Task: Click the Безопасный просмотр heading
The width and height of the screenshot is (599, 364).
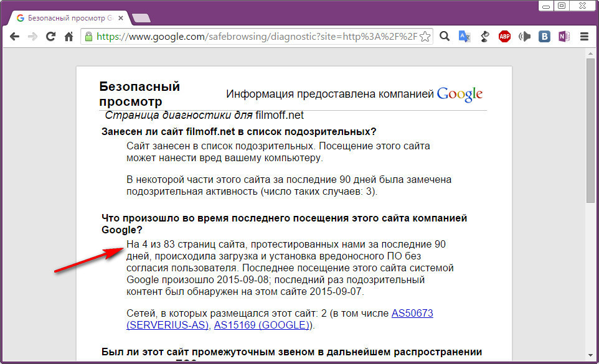Action: (x=139, y=94)
